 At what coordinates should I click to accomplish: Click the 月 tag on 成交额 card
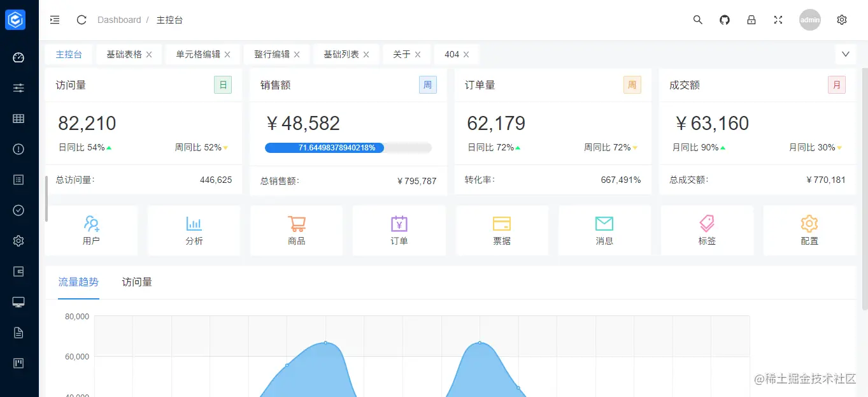point(837,85)
